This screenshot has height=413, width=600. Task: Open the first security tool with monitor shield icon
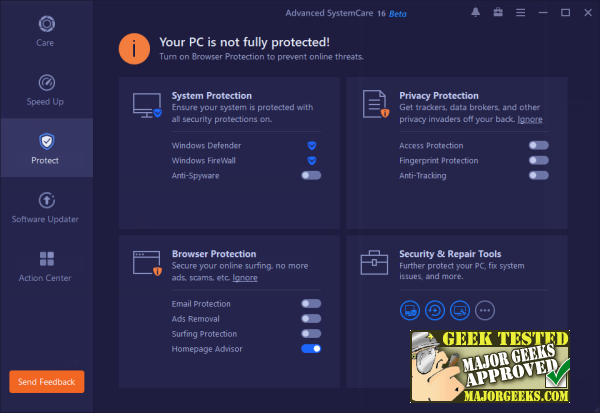click(410, 310)
